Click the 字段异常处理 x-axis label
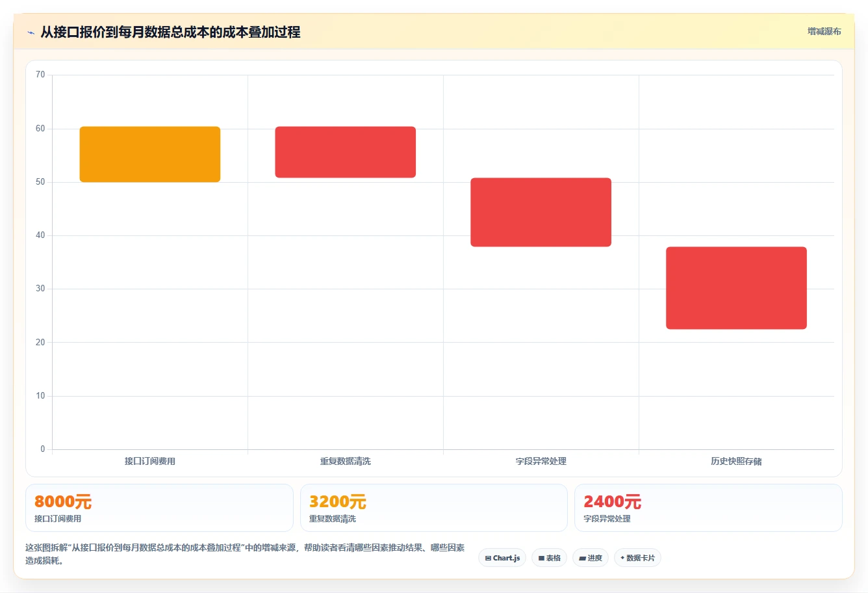Viewport: 868px width, 593px height. pyautogui.click(x=541, y=461)
